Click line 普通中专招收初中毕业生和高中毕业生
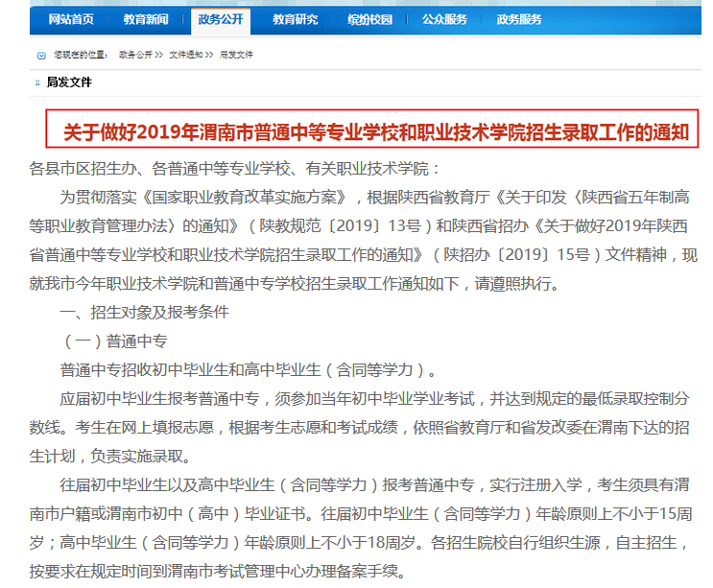713x588 pixels. [x=249, y=370]
